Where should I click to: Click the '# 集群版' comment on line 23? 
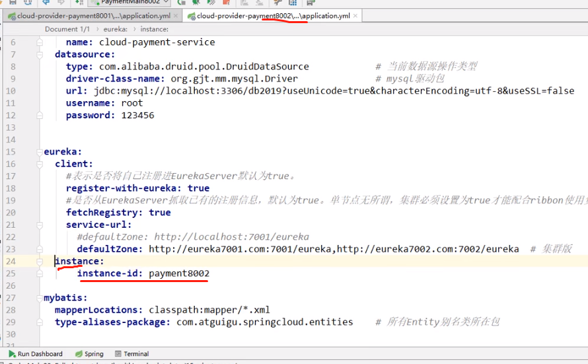pos(551,249)
